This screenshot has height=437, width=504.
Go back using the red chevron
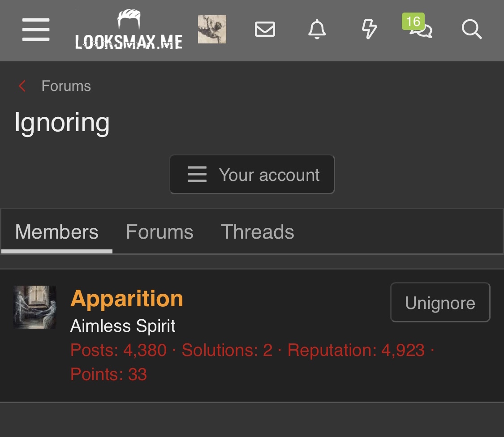(x=22, y=86)
